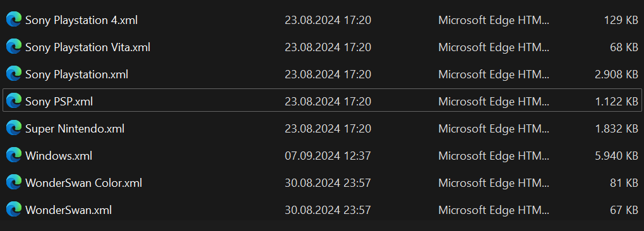This screenshot has height=231, width=644.
Task: Select the Sony Playstation Vita.xml file name
Action: tap(88, 47)
